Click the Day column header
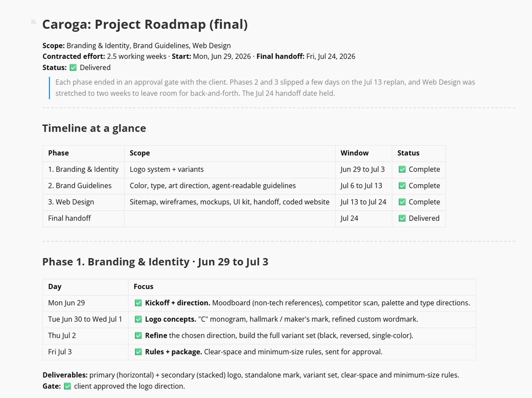The image size is (532, 398). (85, 287)
